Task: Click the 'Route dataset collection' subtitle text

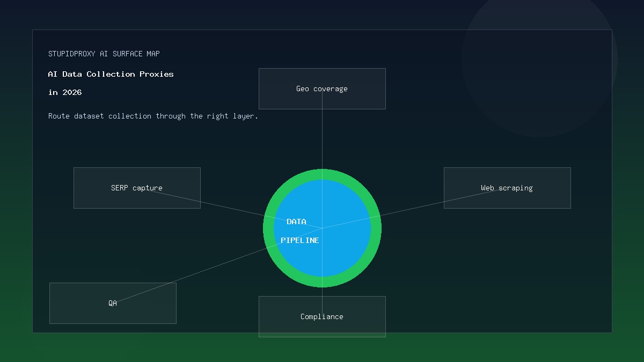Action: (x=153, y=116)
